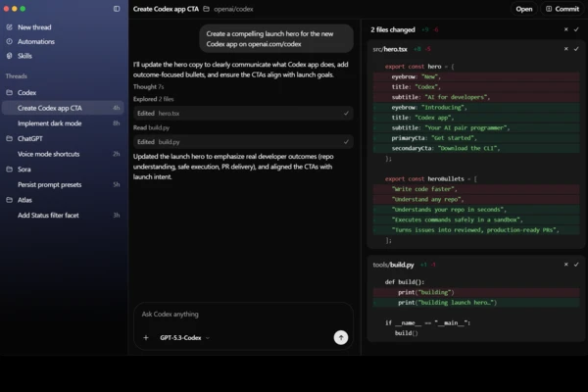The image size is (588, 392).
Task: Click the New thread compose icon
Action: point(10,27)
